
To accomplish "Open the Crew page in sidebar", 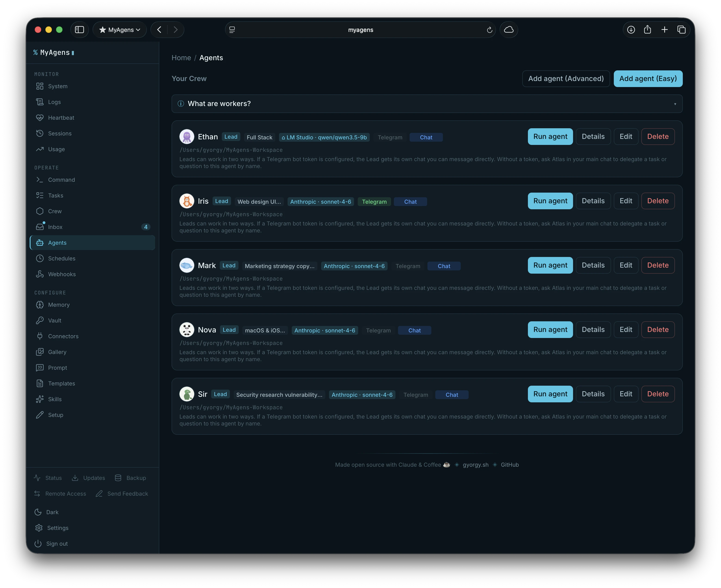I will (x=92, y=211).
